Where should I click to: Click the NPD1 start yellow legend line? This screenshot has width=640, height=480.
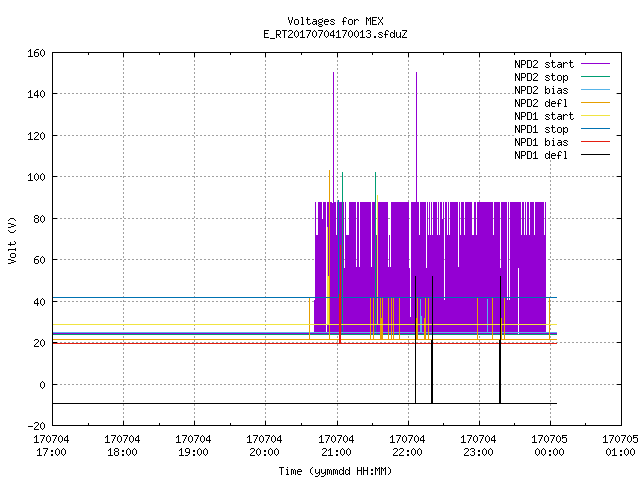click(595, 116)
